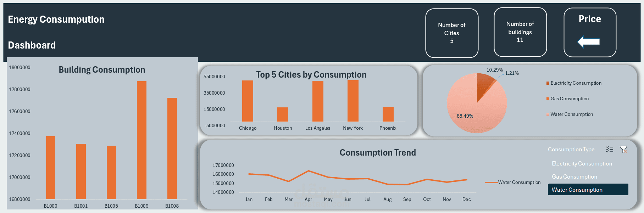Click the Houston bar in Top 5 Cities

click(283, 114)
